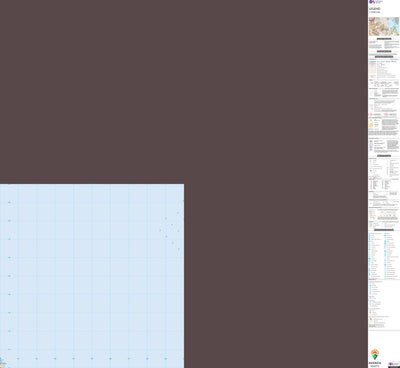The width and height of the screenshot is (400, 368).
Task: Click the light blue sea map area
Action: point(92,276)
